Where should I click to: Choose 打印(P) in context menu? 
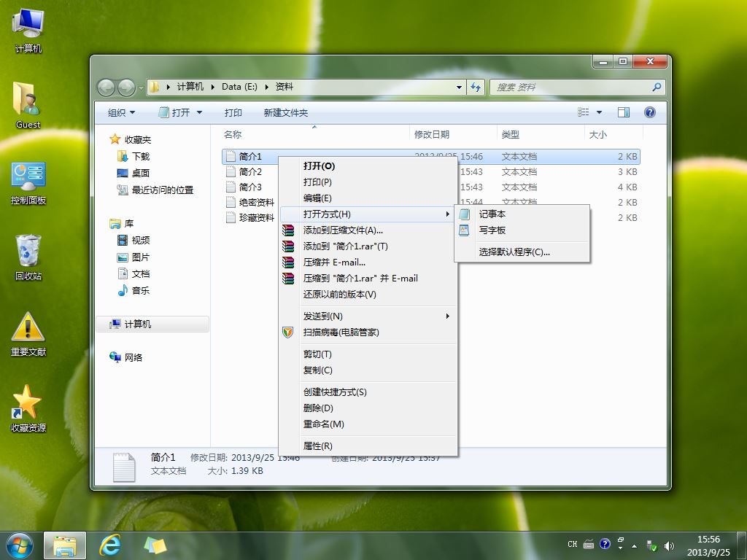tap(368, 182)
